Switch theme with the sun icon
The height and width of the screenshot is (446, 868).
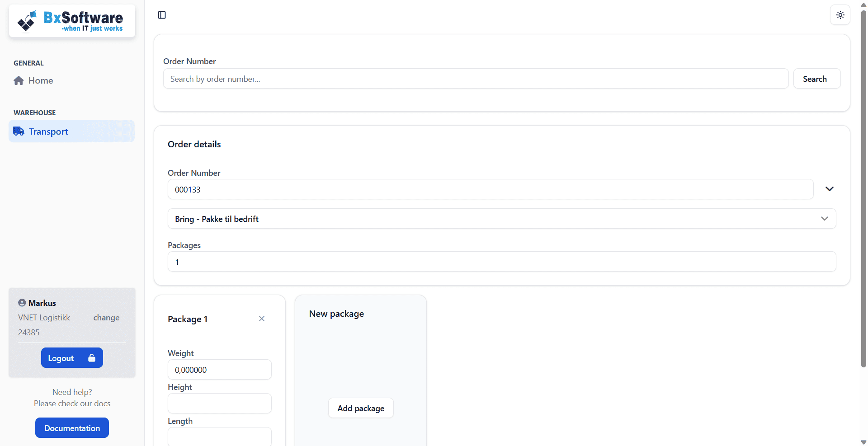coord(840,15)
